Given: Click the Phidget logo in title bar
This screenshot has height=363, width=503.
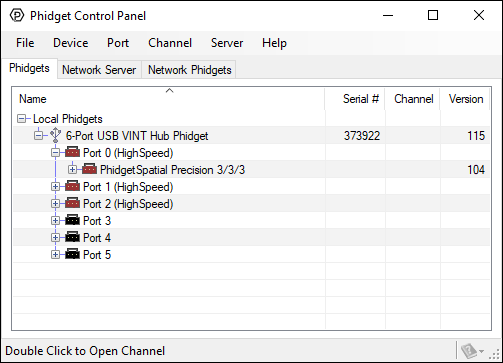Looking at the screenshot, I should pyautogui.click(x=17, y=15).
